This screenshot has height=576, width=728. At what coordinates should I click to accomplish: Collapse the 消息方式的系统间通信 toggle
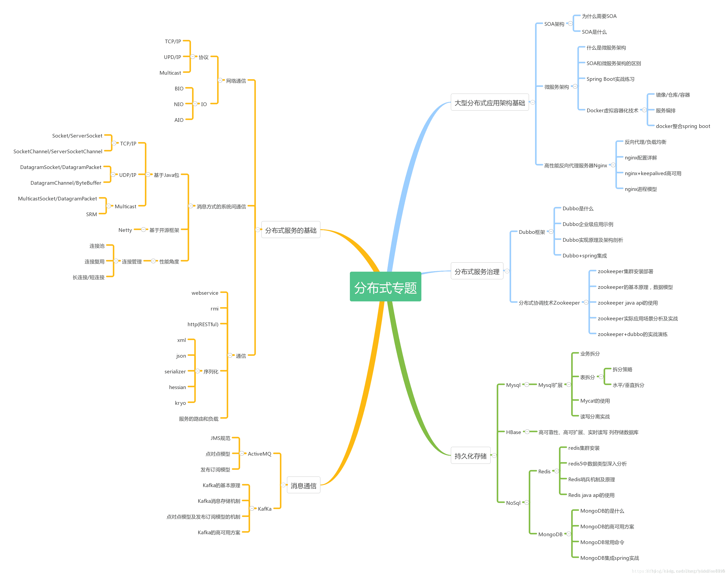191,206
